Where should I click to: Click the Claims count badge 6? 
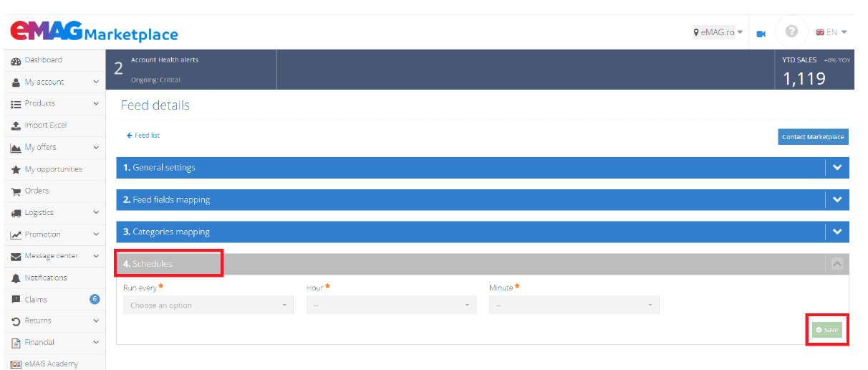tap(95, 299)
